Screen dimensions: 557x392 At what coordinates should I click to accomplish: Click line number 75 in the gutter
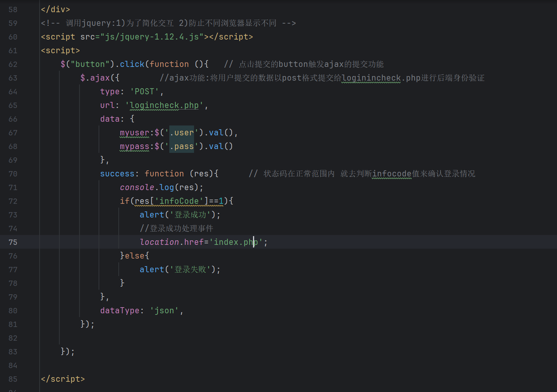coord(13,242)
